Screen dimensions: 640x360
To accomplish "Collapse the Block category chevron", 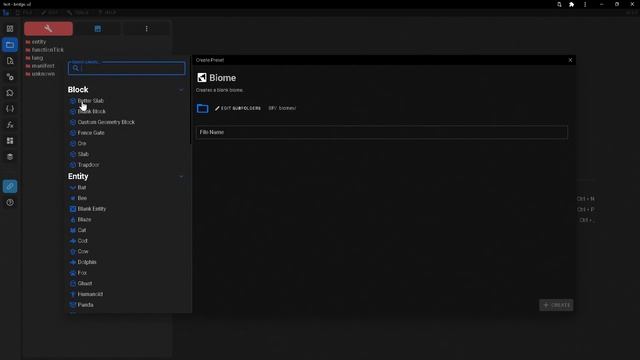I will pyautogui.click(x=181, y=90).
